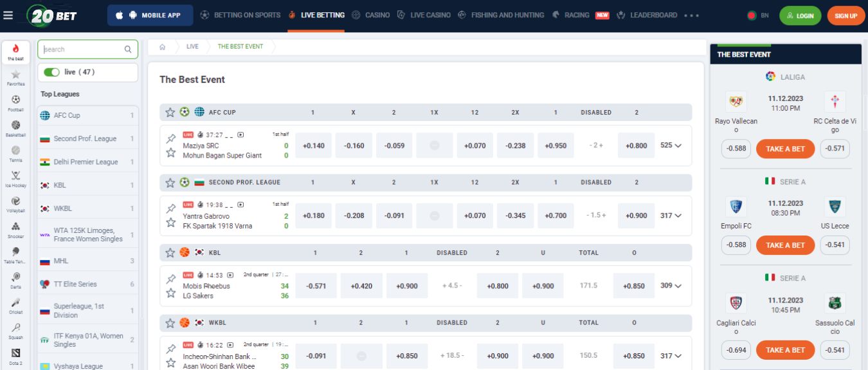This screenshot has width=868, height=370.
Task: Click the 20BET logo
Action: (52, 15)
